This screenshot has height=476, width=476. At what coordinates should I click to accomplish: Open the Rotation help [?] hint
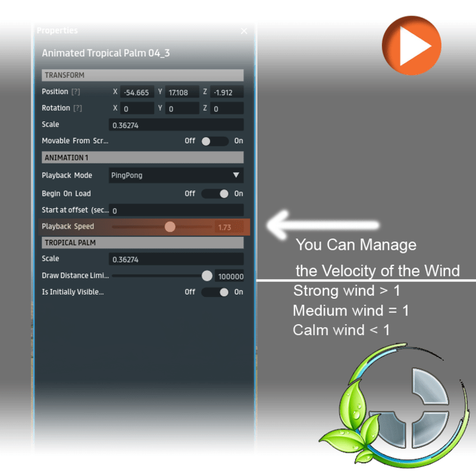(x=77, y=108)
